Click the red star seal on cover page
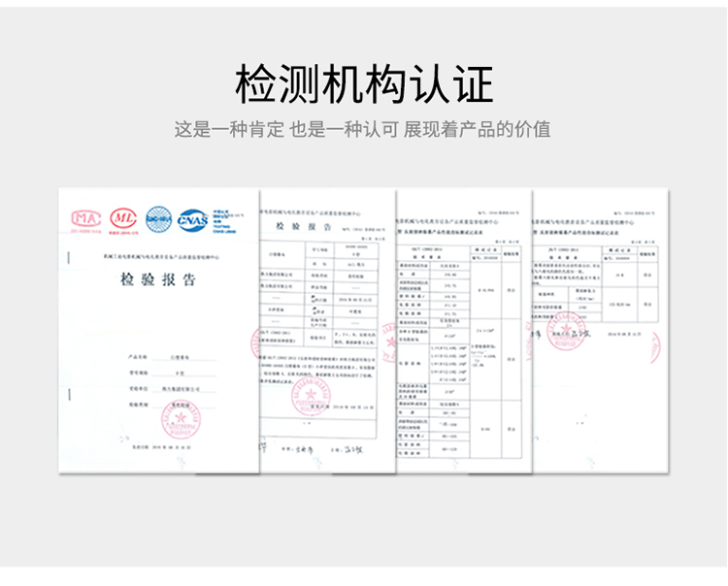This screenshot has height=586, width=728. (x=178, y=418)
